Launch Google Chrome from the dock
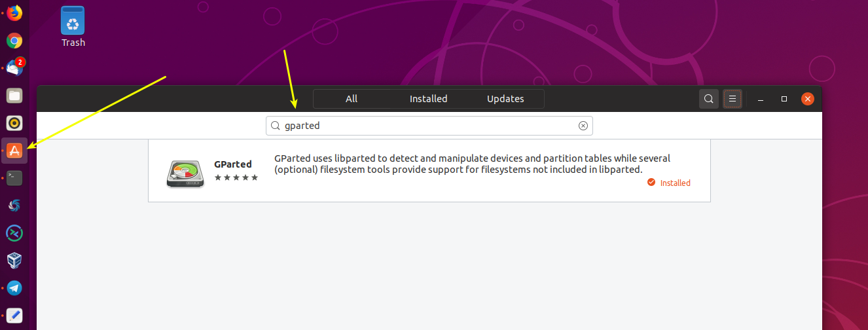This screenshot has width=868, height=330. 14,41
